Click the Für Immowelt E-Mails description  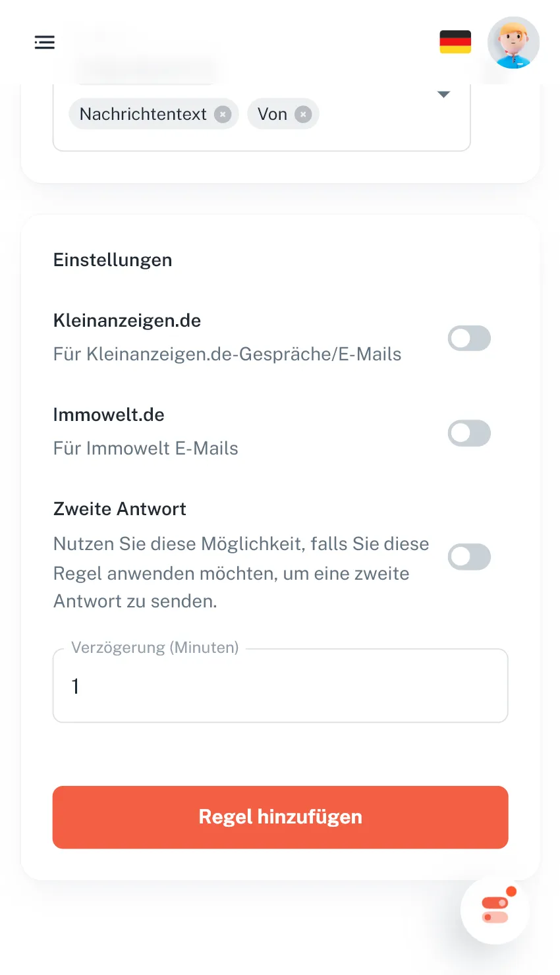[146, 449]
